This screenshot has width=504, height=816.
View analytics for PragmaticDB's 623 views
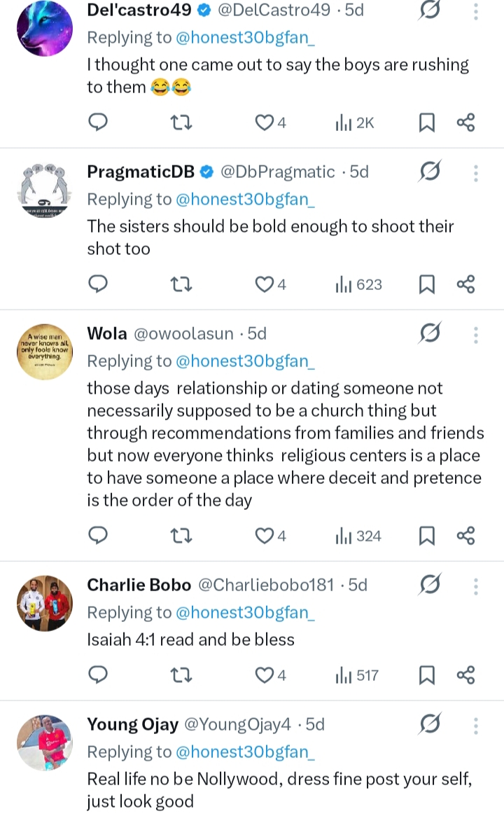pyautogui.click(x=359, y=284)
